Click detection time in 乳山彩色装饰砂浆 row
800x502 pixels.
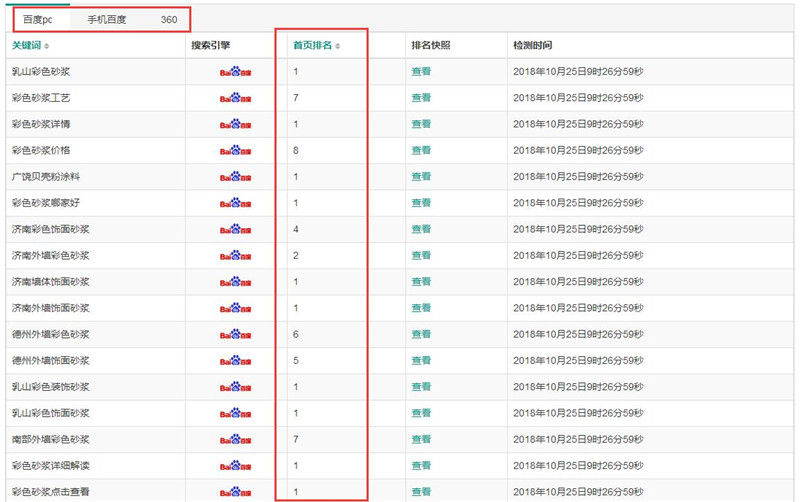click(x=578, y=387)
